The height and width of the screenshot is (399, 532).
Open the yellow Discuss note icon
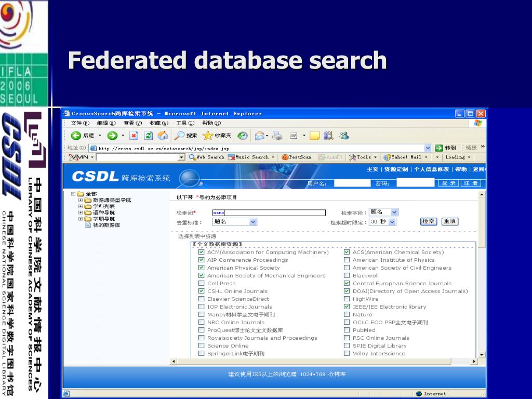(x=314, y=136)
